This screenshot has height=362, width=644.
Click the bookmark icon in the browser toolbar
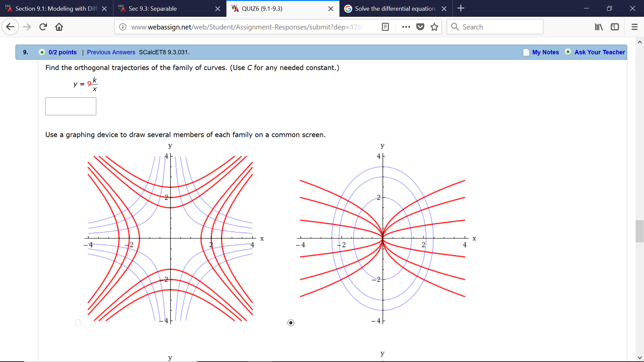coord(435,26)
